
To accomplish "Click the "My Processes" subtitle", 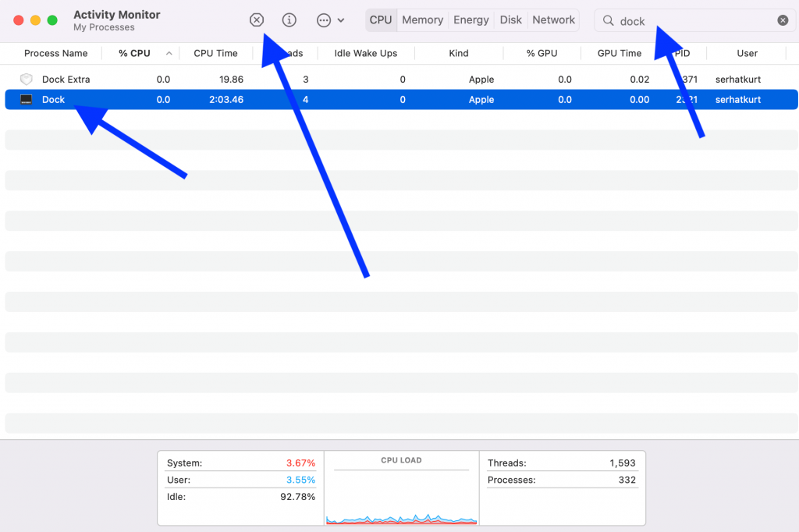I will click(104, 27).
